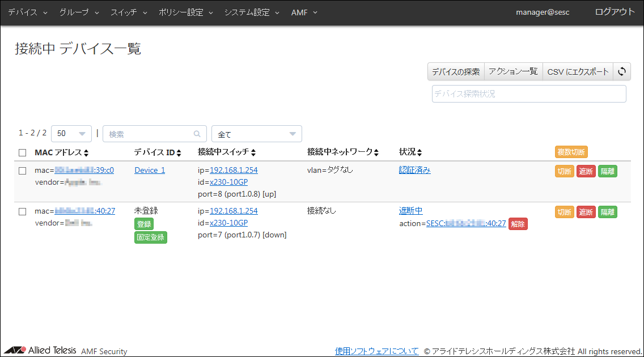Click the refresh icon beside CSV export

tap(621, 72)
